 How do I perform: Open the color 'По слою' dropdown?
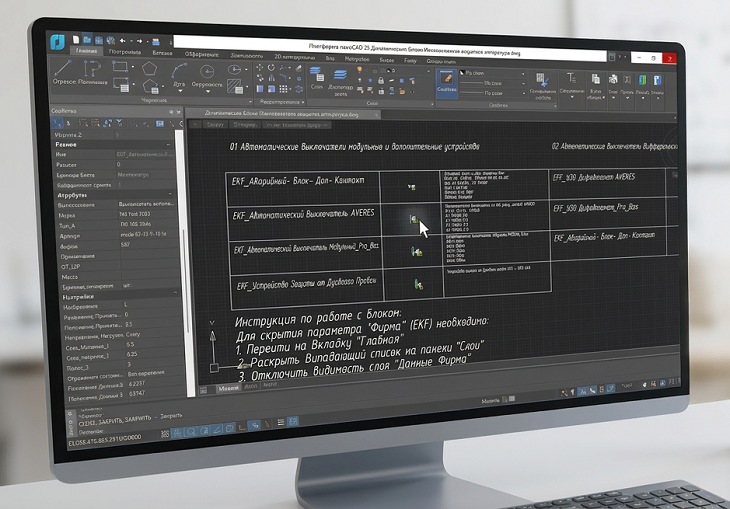pos(493,73)
